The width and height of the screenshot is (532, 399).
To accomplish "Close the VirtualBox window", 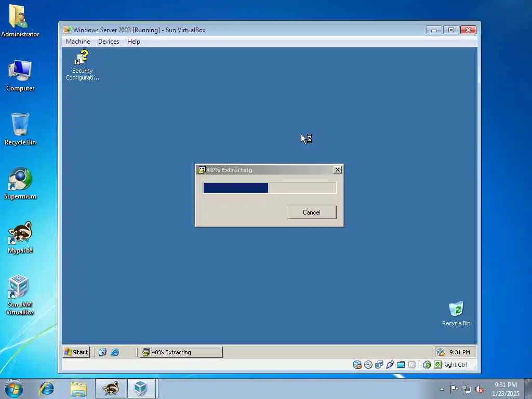I will [x=468, y=30].
